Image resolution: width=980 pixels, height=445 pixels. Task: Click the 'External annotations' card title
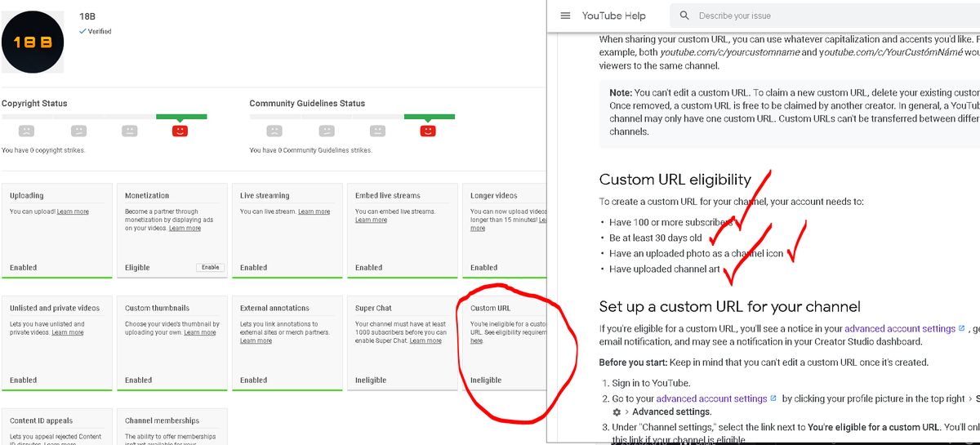(274, 309)
